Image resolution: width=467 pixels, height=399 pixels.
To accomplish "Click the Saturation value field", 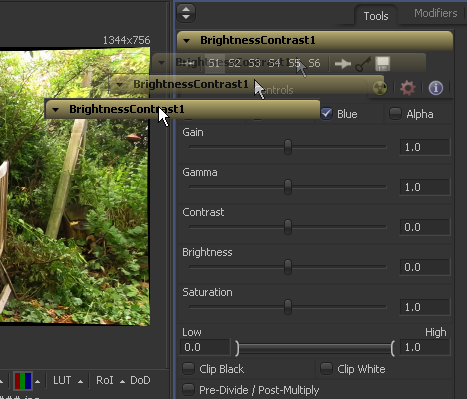I will click(x=425, y=307).
